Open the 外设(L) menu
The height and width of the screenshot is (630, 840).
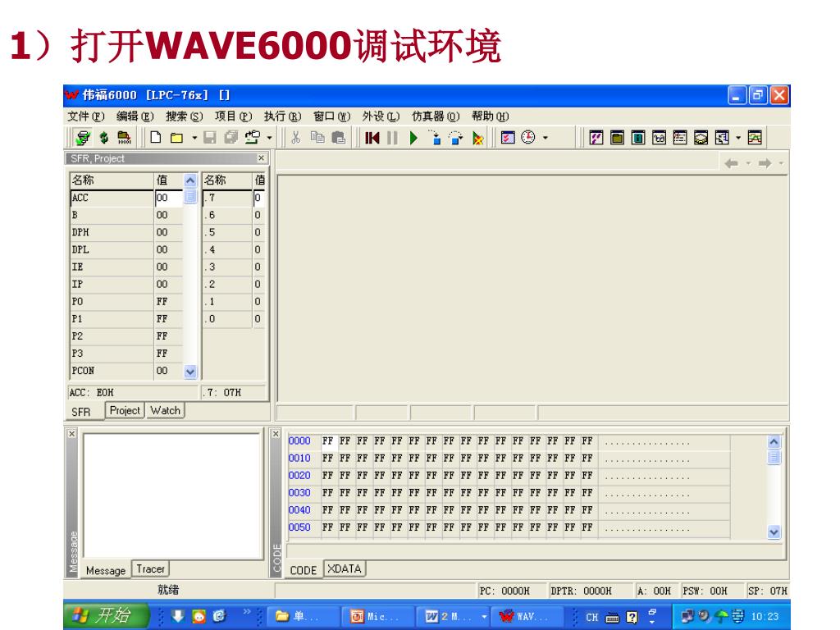pyautogui.click(x=381, y=116)
